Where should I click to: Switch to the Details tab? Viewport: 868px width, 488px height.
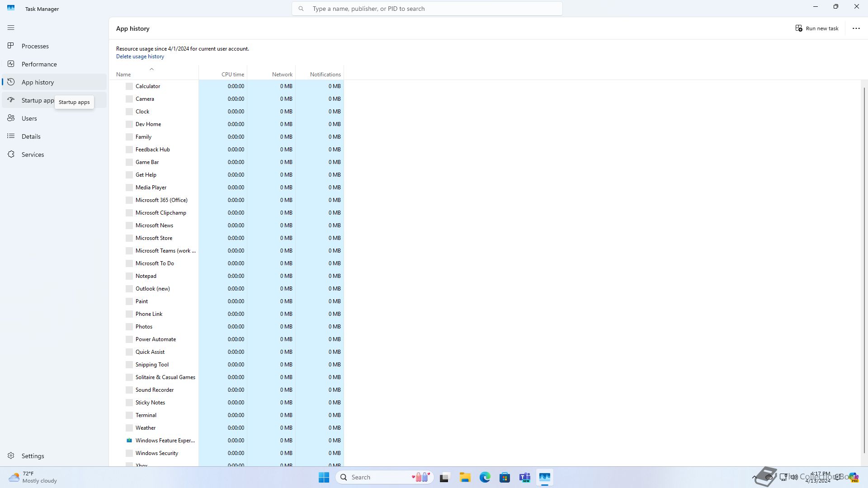pyautogui.click(x=54, y=136)
